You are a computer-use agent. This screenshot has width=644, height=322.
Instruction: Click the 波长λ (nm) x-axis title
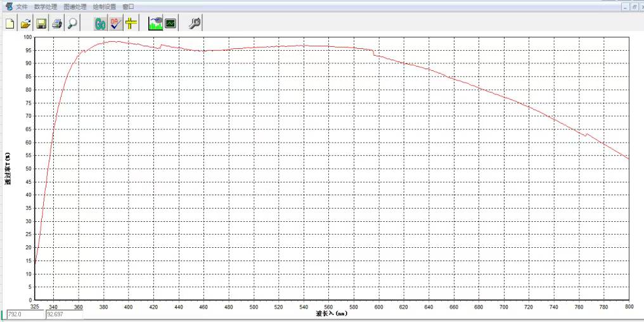click(x=332, y=314)
